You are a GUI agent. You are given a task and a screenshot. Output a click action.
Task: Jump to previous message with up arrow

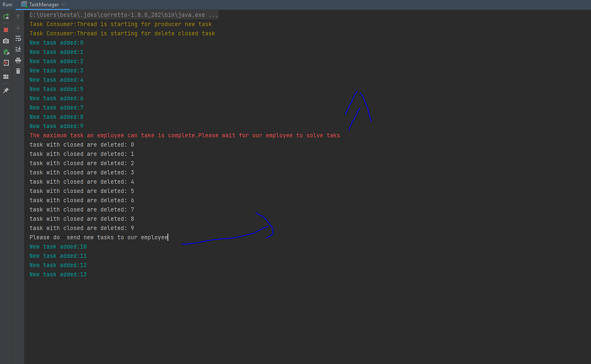point(18,15)
